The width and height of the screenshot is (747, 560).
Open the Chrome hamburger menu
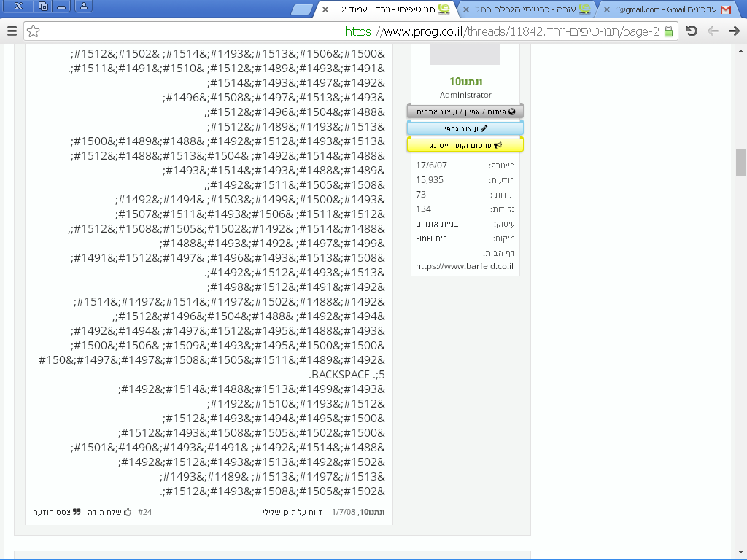[x=12, y=31]
